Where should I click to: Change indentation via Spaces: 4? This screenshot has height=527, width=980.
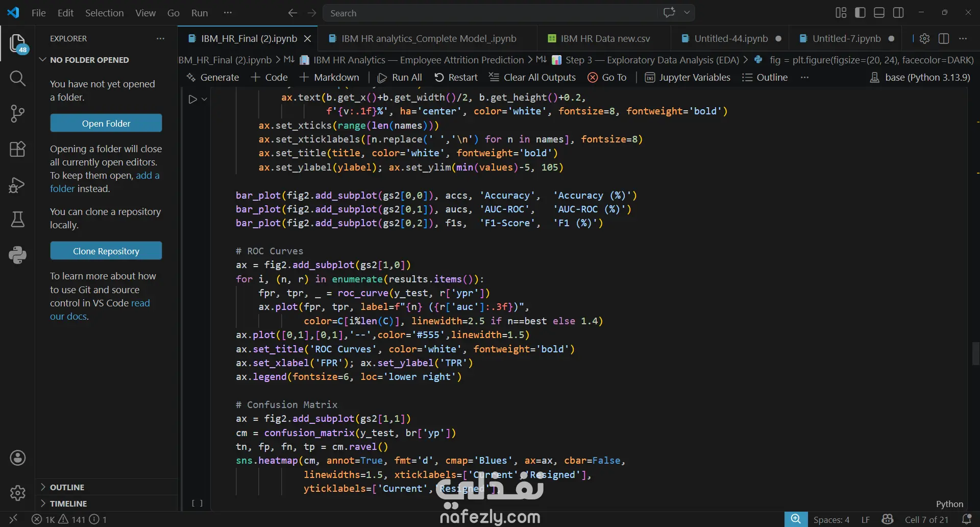(x=831, y=519)
